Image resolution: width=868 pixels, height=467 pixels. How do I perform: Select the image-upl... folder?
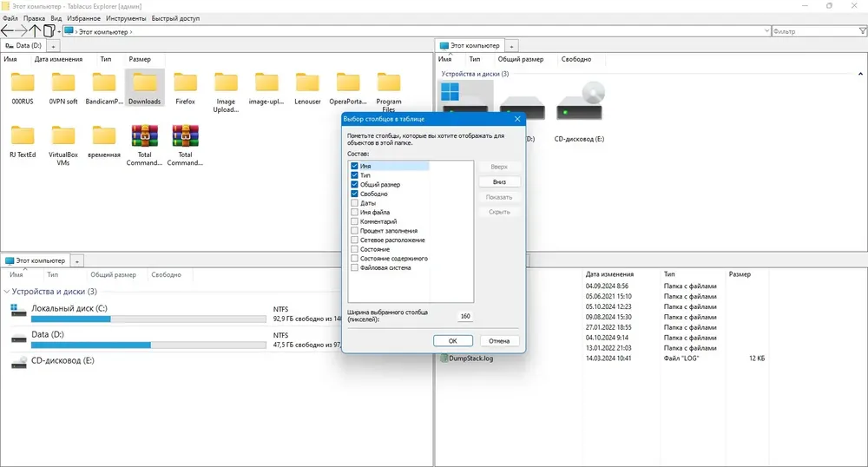coord(266,88)
